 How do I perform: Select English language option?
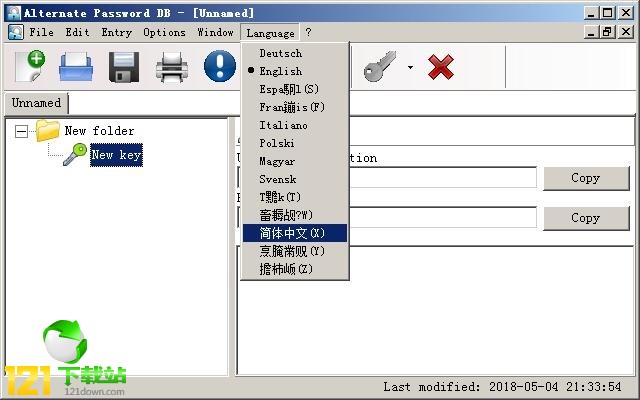(295, 71)
